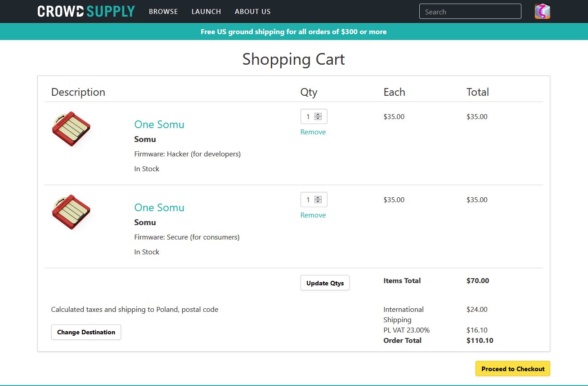Increase quantity of the Secure firmware Somu
The height and width of the screenshot is (386, 588).
318,198
